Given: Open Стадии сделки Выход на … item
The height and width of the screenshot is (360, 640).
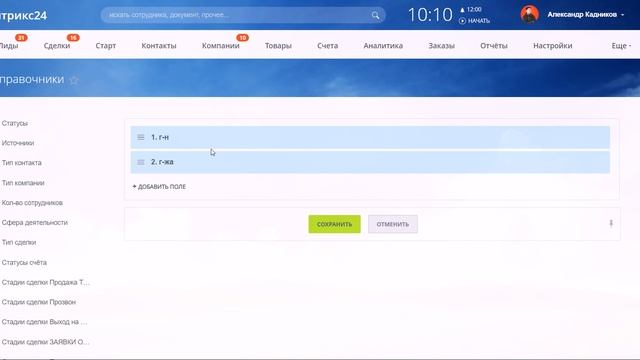Looking at the screenshot, I should [x=44, y=322].
